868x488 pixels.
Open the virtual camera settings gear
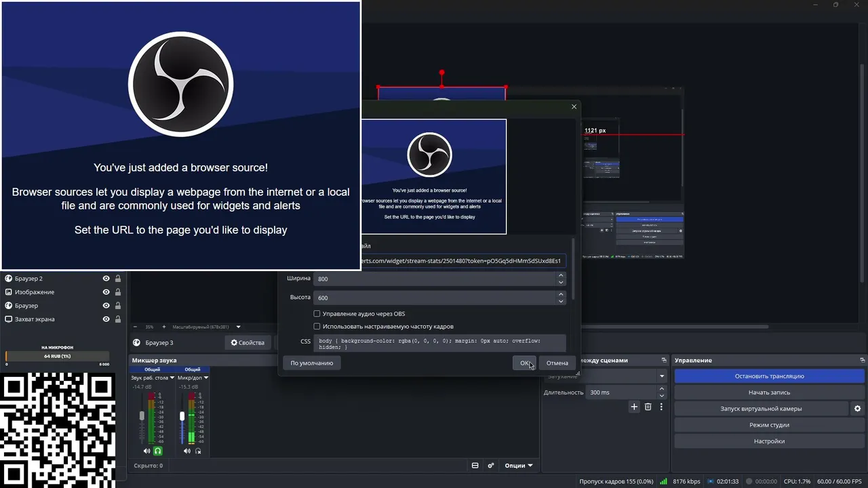pos(857,409)
